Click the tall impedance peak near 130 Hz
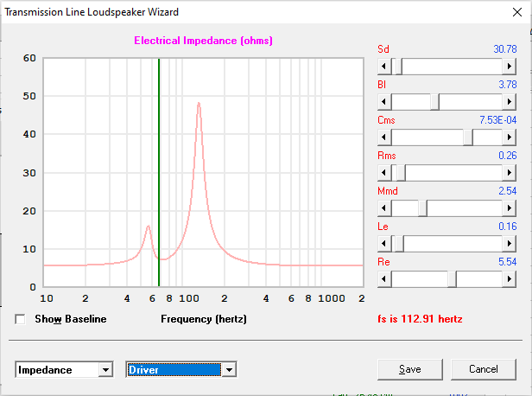The image size is (532, 396). [x=199, y=104]
